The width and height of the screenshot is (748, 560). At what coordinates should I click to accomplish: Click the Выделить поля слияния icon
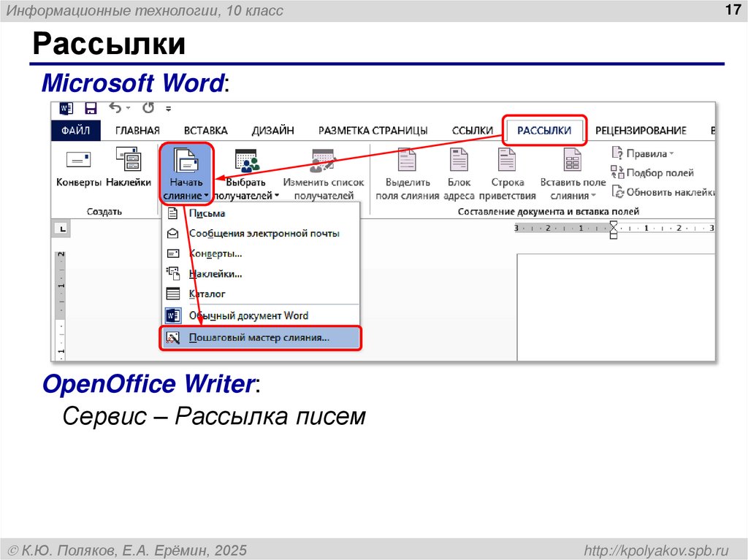407,159
